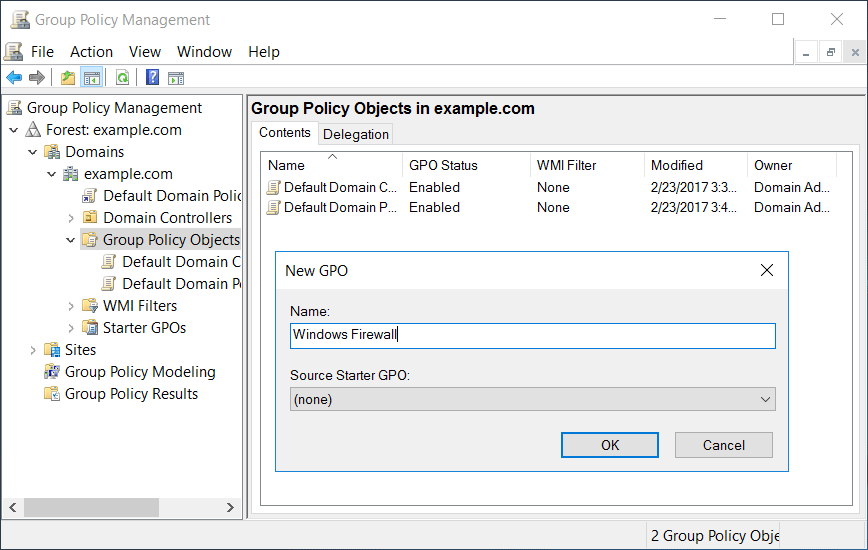
Task: Open Help via blue question mark icon
Action: 152,77
